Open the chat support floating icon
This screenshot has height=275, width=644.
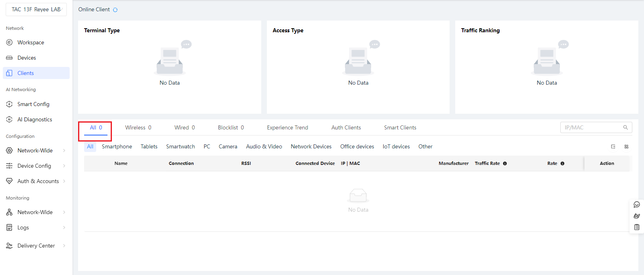tap(637, 204)
